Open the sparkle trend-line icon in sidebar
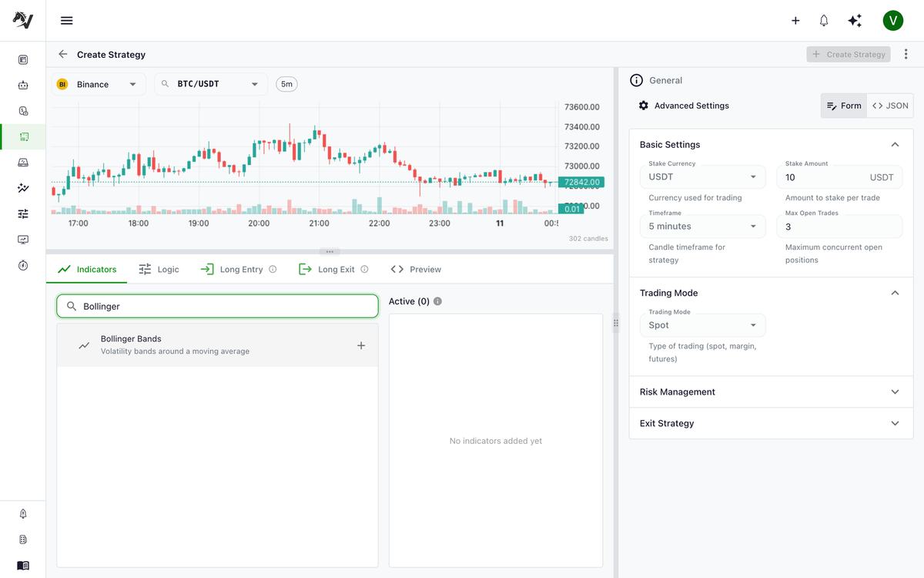 click(23, 187)
